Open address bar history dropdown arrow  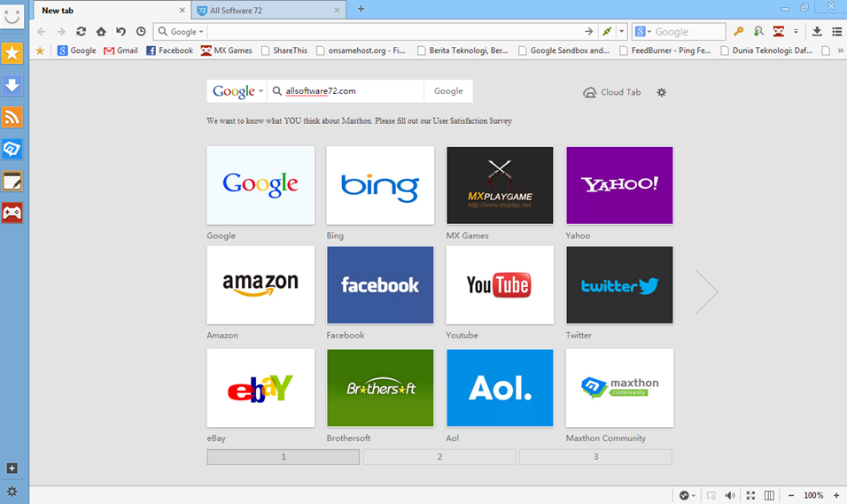click(621, 31)
